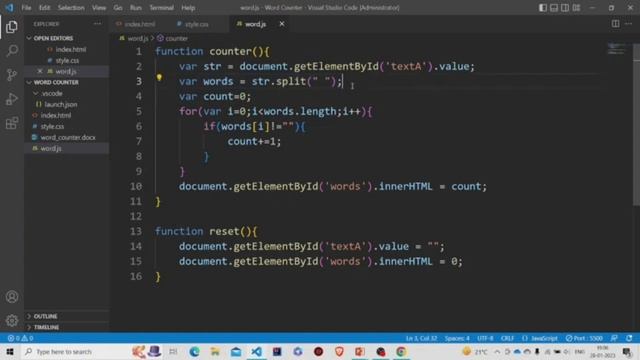
Task: Toggle the bottom Panel visibility
Action: click(554, 8)
